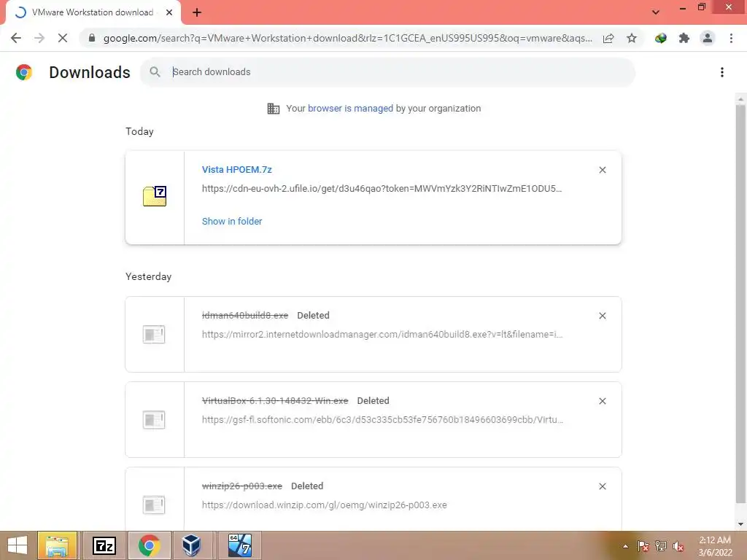Remove VirtualBox-6.1.30 entry from list
This screenshot has width=747, height=560.
(603, 401)
